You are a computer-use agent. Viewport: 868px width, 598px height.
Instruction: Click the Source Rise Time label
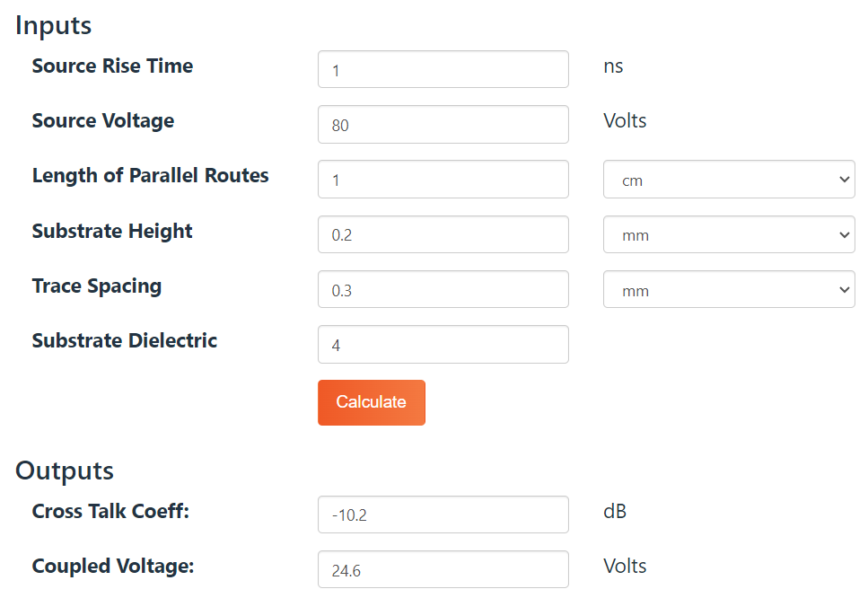click(x=112, y=66)
